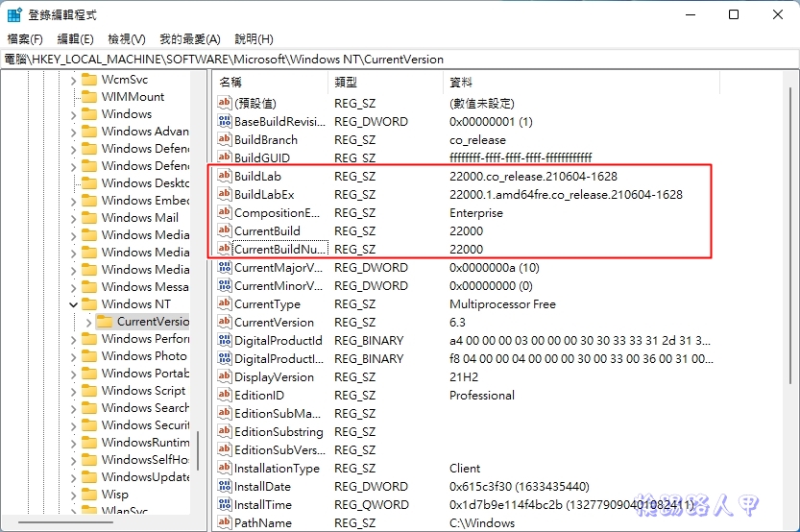Click the folder icon of Windows NT key
The height and width of the screenshot is (532, 800).
[89, 304]
